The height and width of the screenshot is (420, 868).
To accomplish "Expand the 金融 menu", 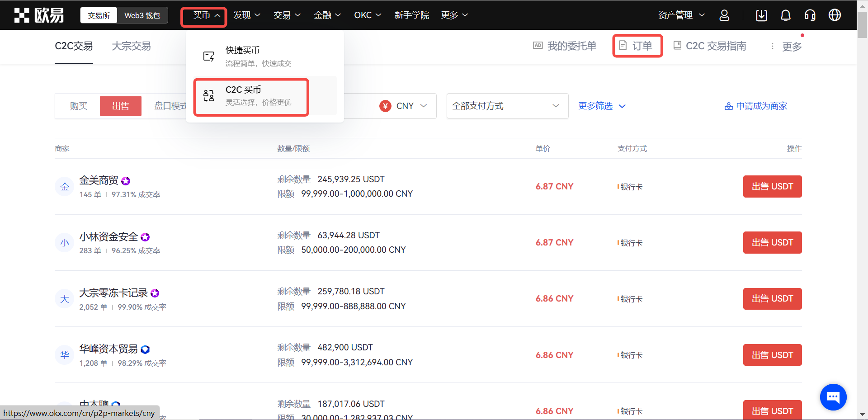I will pyautogui.click(x=327, y=15).
